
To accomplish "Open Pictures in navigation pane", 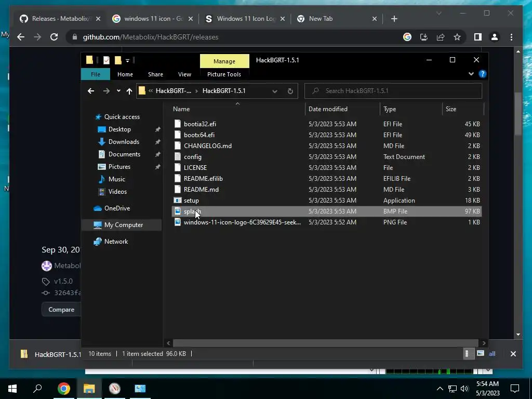I will tap(119, 167).
